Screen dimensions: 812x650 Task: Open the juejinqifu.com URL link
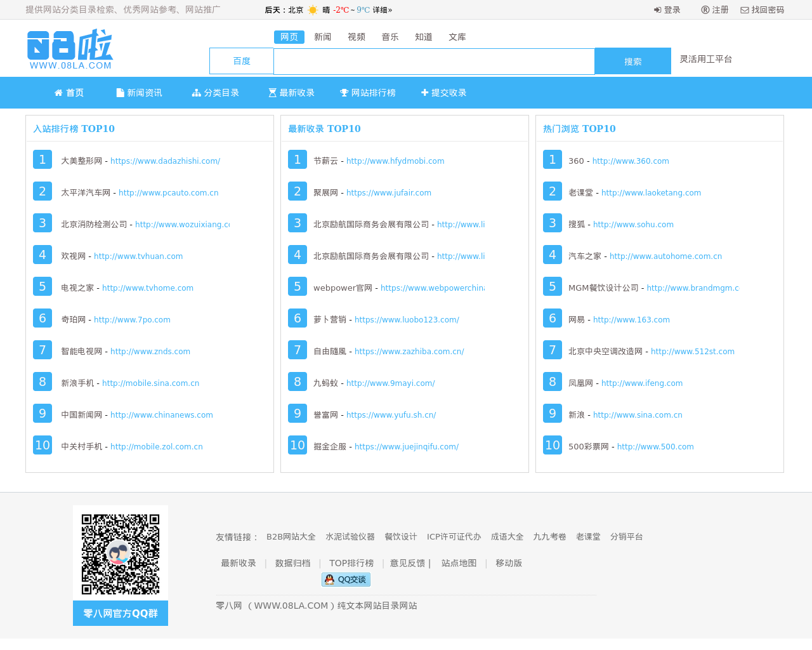pyautogui.click(x=407, y=447)
